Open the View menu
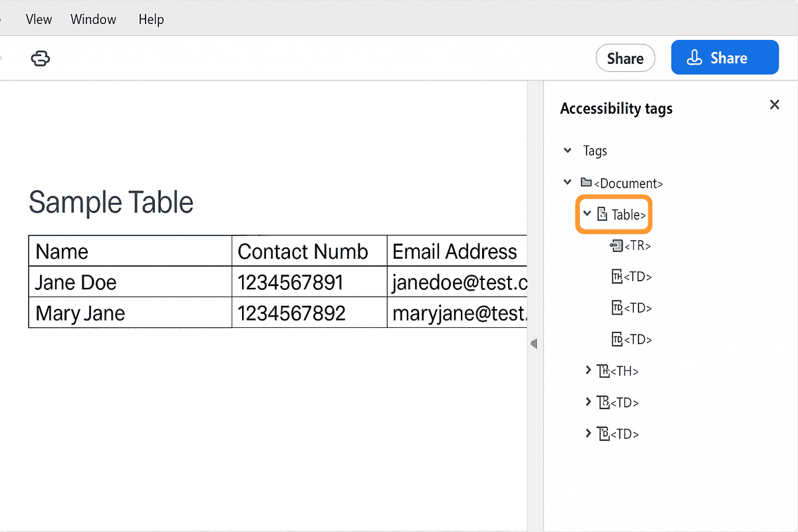This screenshot has width=798, height=532. point(38,19)
